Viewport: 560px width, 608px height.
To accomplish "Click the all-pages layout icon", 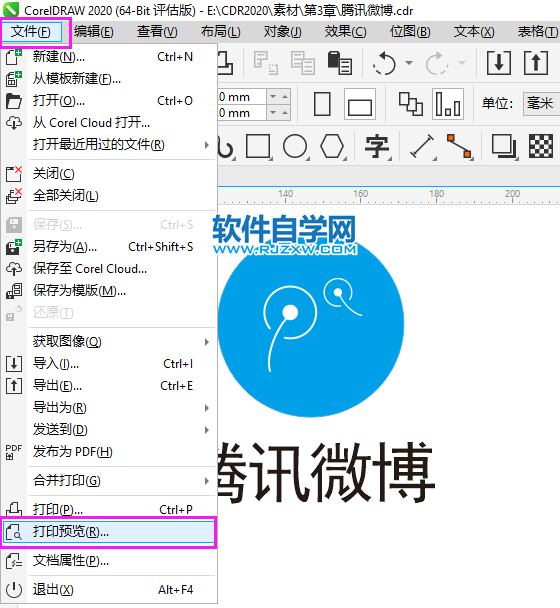I will (x=411, y=104).
